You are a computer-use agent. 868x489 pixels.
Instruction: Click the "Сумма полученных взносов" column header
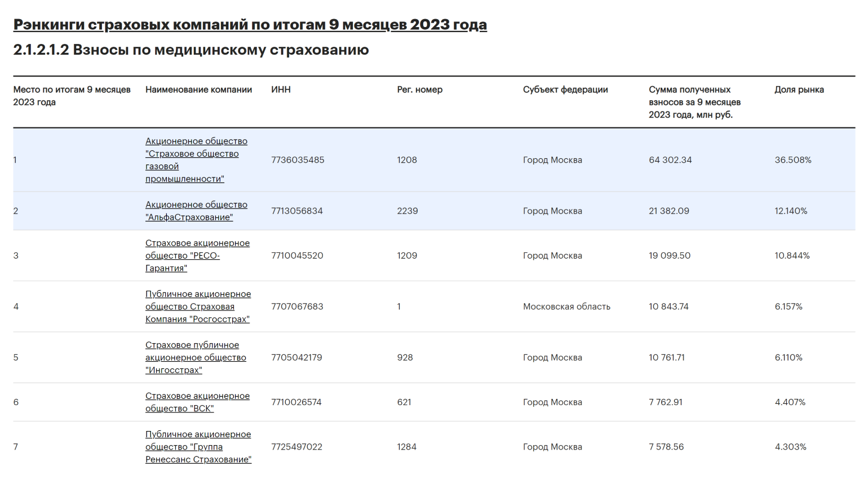pyautogui.click(x=694, y=102)
